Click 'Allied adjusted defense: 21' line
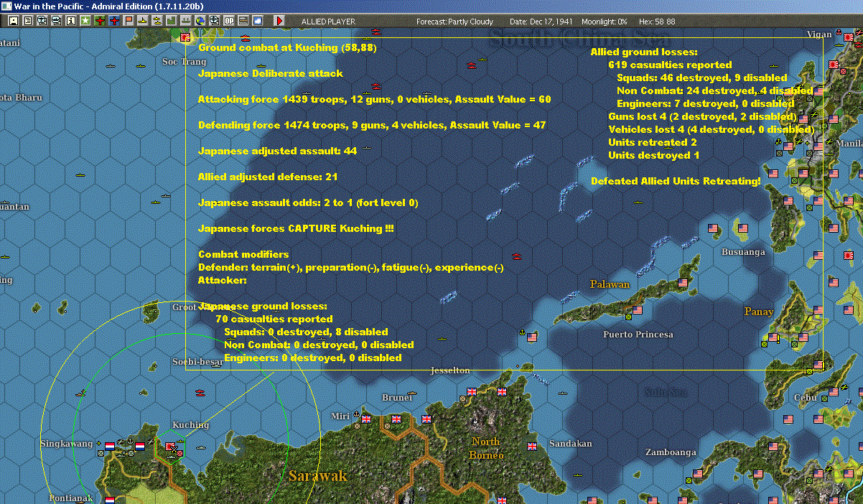Screen dimensions: 863x504 tap(268, 177)
